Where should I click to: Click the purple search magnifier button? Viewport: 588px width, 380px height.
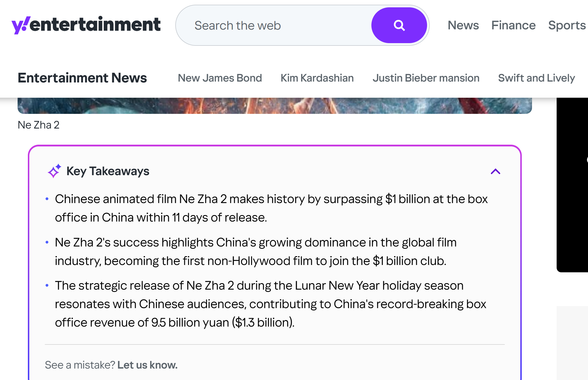point(399,26)
